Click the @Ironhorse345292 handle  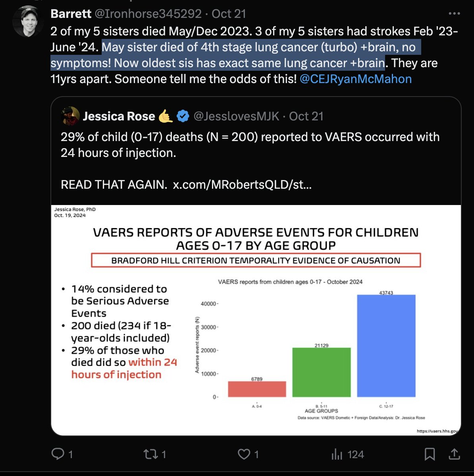tap(148, 14)
